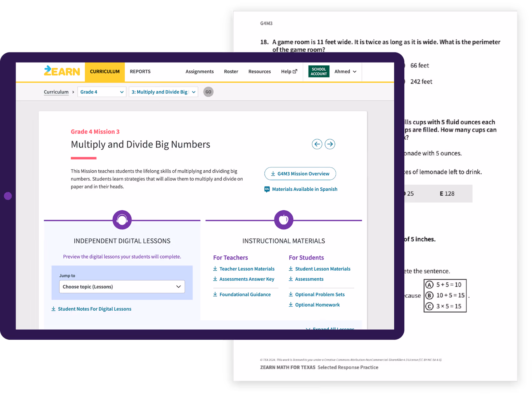532x396 pixels.
Task: Click the 'Grade 4 Mission 3' label
Action: [x=95, y=132]
